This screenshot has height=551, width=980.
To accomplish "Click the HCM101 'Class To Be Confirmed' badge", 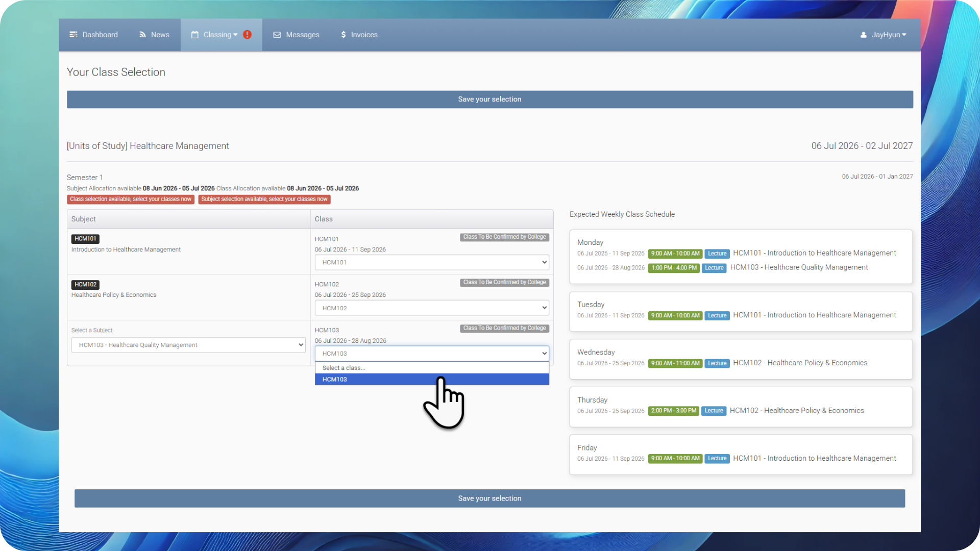I will click(x=504, y=237).
